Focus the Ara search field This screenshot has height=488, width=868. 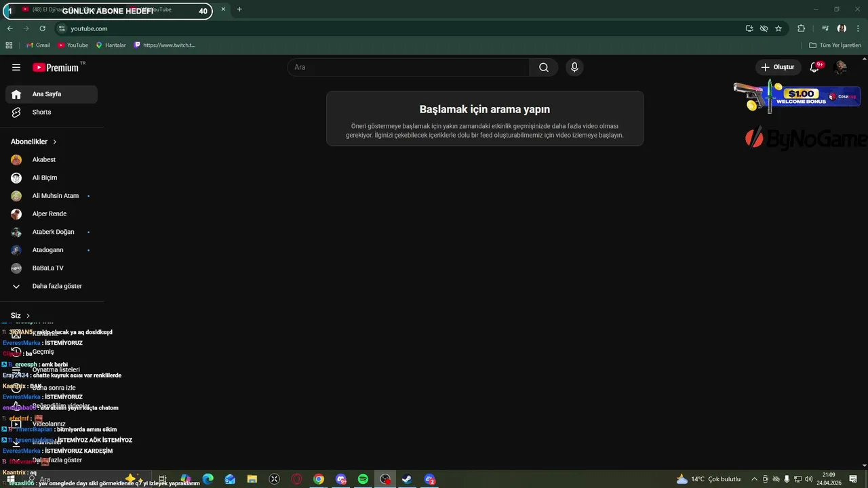(408, 67)
